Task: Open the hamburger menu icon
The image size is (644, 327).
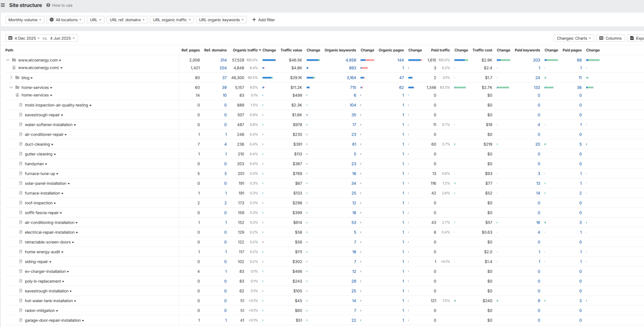Action: 3,5
